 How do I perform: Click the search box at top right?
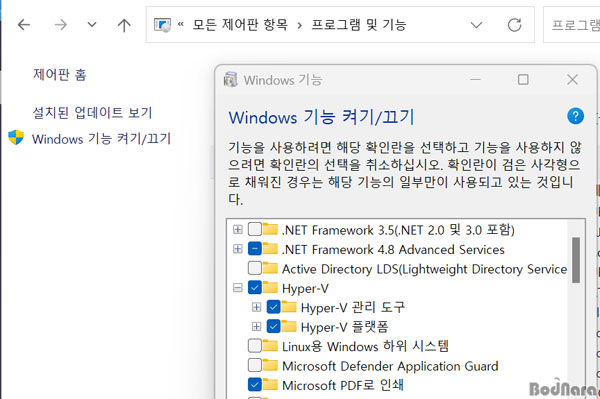572,25
